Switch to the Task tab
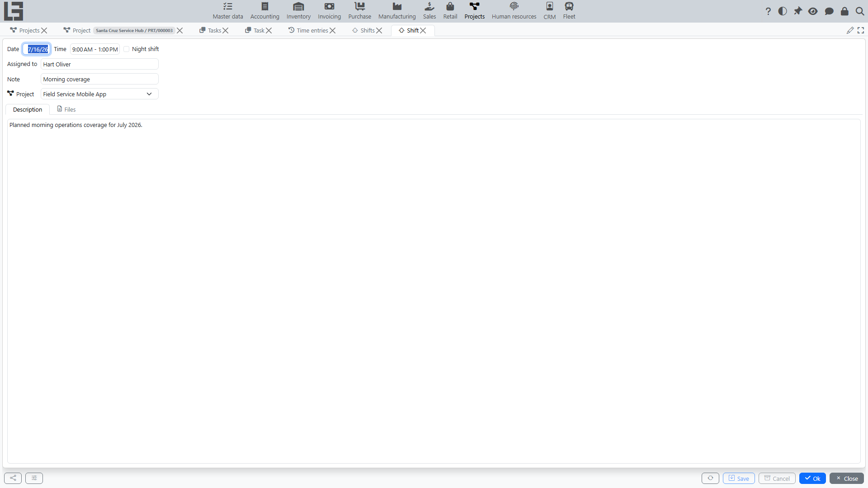This screenshot has width=868, height=488. [255, 30]
